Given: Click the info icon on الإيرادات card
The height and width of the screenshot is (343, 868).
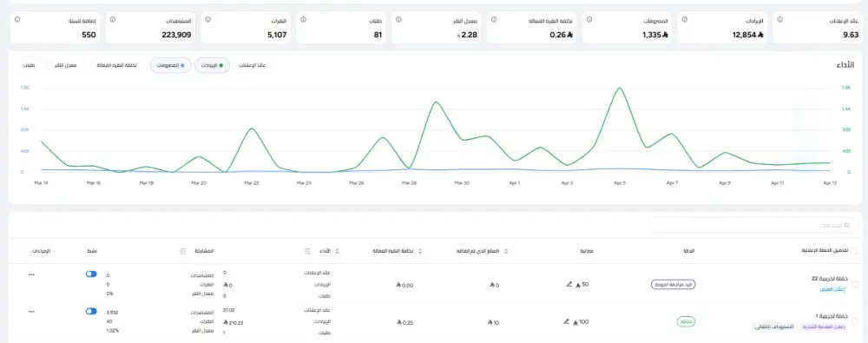Looking at the screenshot, I should coord(685,19).
